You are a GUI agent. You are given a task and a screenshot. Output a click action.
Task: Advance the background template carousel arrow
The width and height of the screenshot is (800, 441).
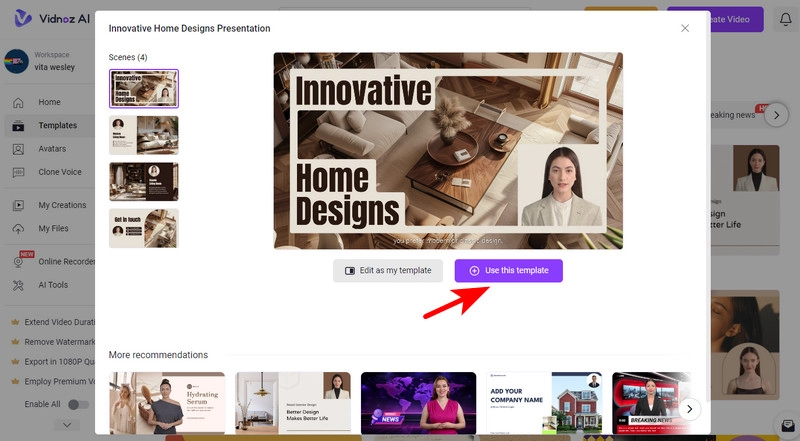click(x=776, y=115)
